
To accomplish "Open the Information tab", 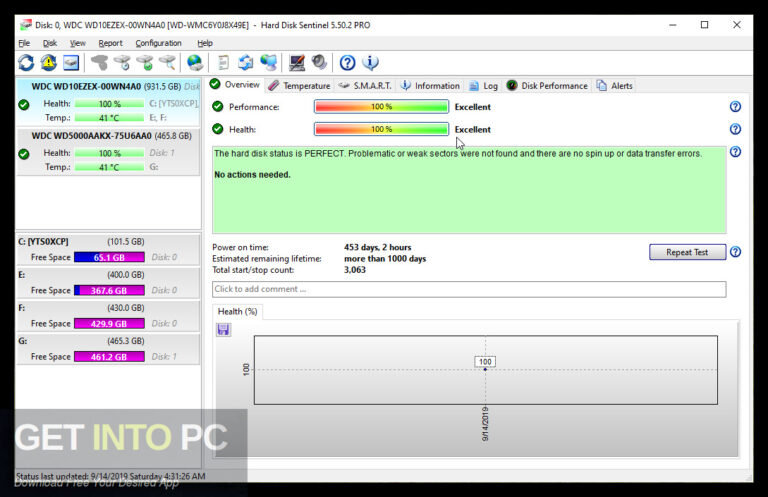I will click(430, 86).
